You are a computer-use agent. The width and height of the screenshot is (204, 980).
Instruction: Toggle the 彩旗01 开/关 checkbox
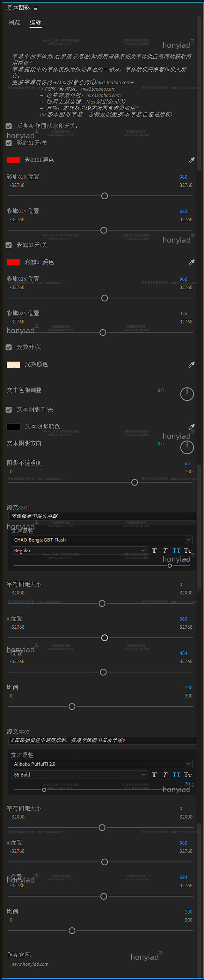pyautogui.click(x=9, y=143)
